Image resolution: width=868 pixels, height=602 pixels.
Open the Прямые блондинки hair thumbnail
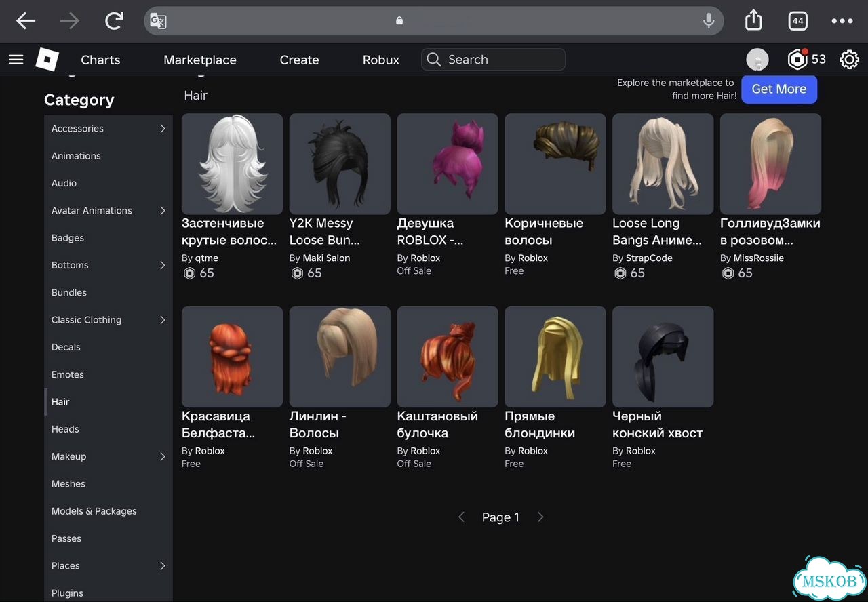(x=555, y=357)
